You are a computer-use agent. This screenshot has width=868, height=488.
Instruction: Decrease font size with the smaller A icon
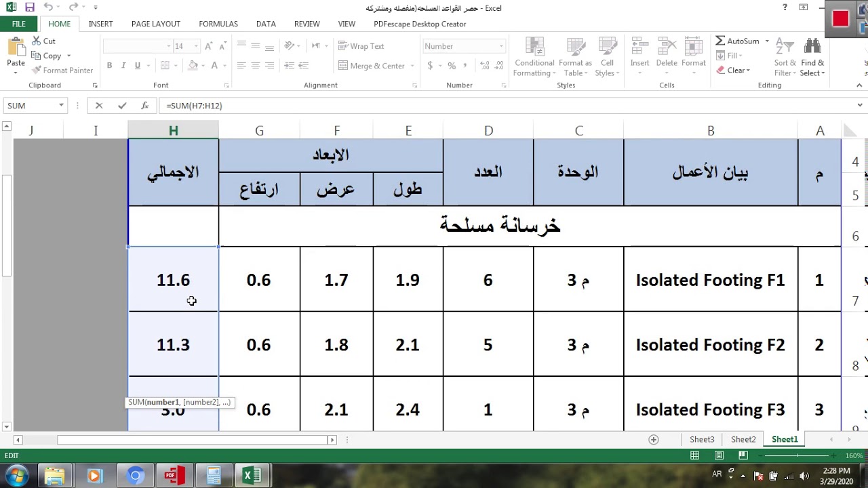point(223,46)
